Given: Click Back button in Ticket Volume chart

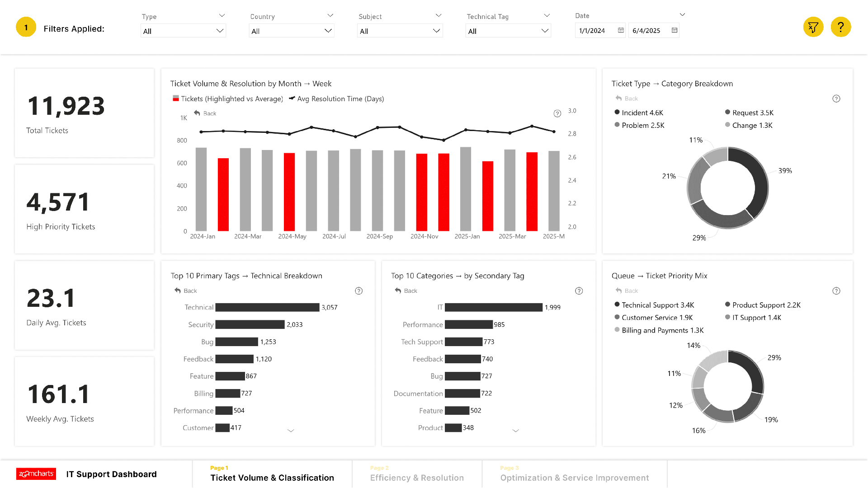Looking at the screenshot, I should 205,113.
